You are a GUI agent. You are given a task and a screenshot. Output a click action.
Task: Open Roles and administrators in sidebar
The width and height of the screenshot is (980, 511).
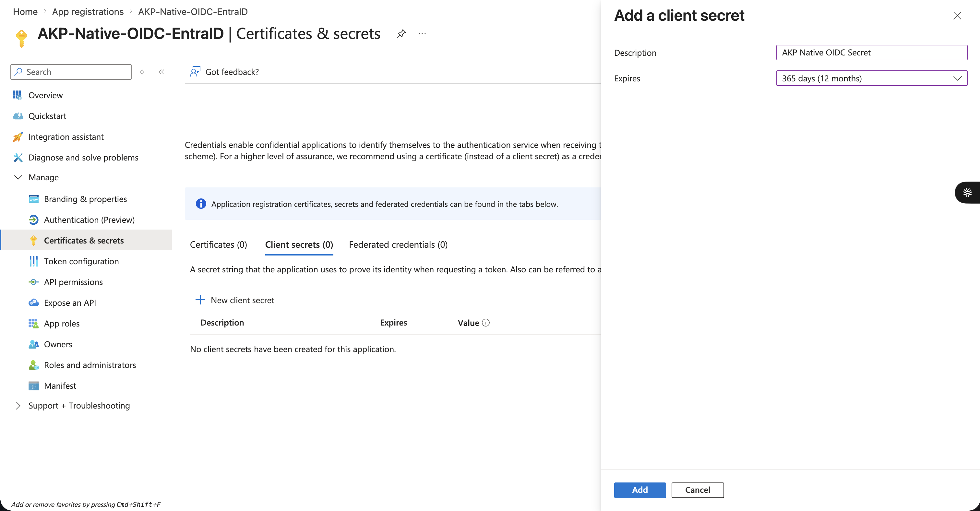(90, 365)
